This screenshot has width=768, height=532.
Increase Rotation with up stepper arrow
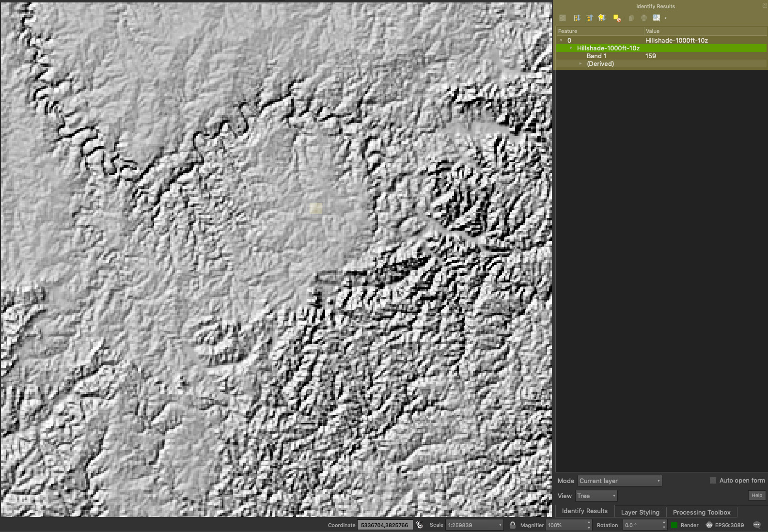click(664, 522)
